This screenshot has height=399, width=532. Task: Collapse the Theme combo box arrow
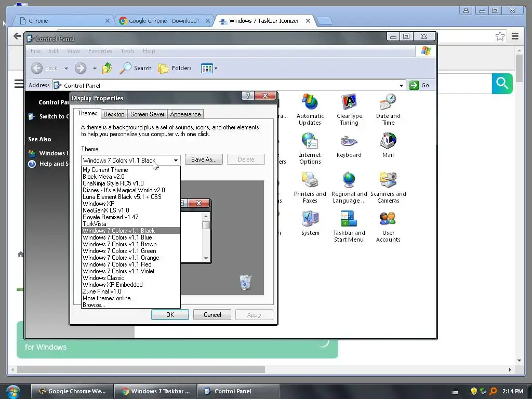pos(176,160)
